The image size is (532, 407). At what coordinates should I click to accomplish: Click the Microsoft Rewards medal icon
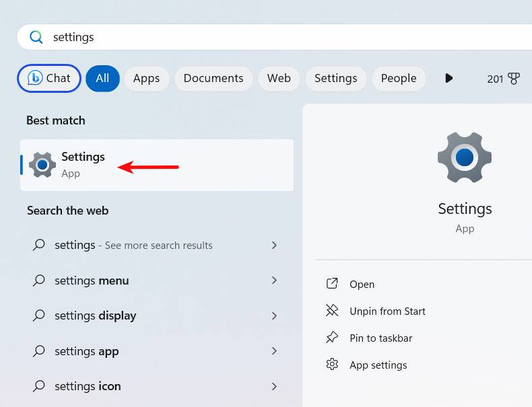pyautogui.click(x=514, y=79)
